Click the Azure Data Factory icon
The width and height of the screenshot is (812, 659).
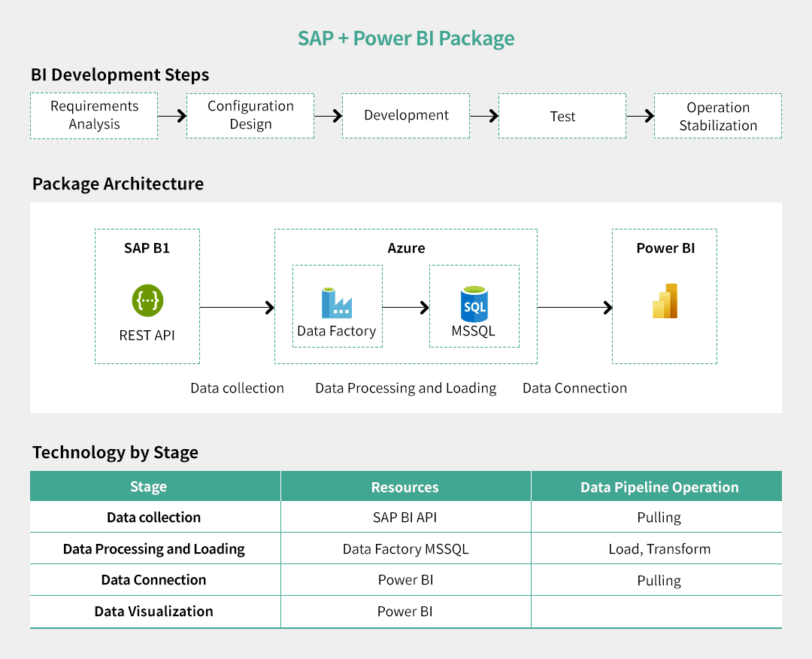336,302
